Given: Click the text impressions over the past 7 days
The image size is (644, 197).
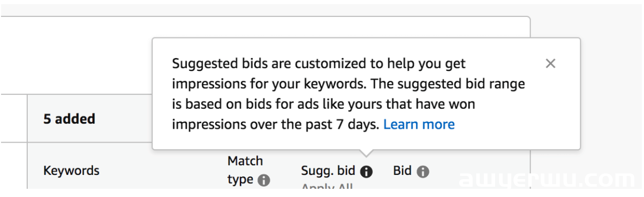Looking at the screenshot, I should (276, 124).
